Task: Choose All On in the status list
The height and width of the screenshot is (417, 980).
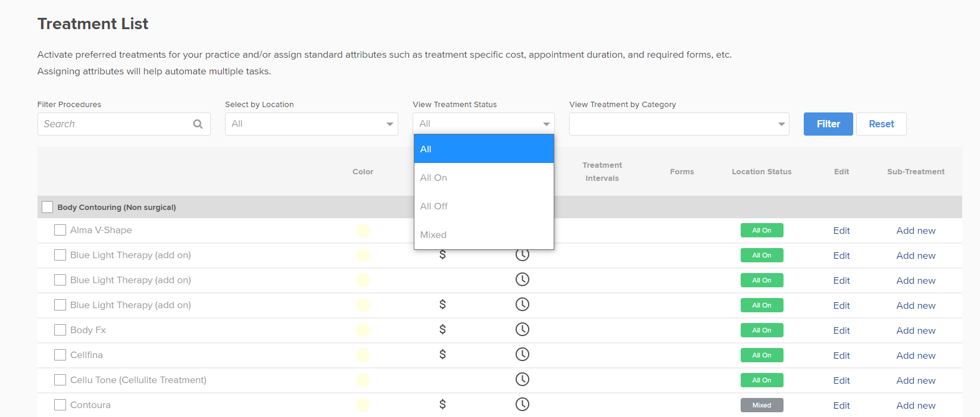Action: point(484,177)
